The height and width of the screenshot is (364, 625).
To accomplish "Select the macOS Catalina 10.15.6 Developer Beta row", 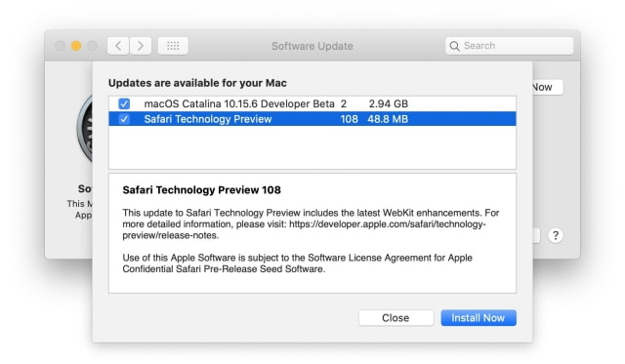I will coord(312,104).
